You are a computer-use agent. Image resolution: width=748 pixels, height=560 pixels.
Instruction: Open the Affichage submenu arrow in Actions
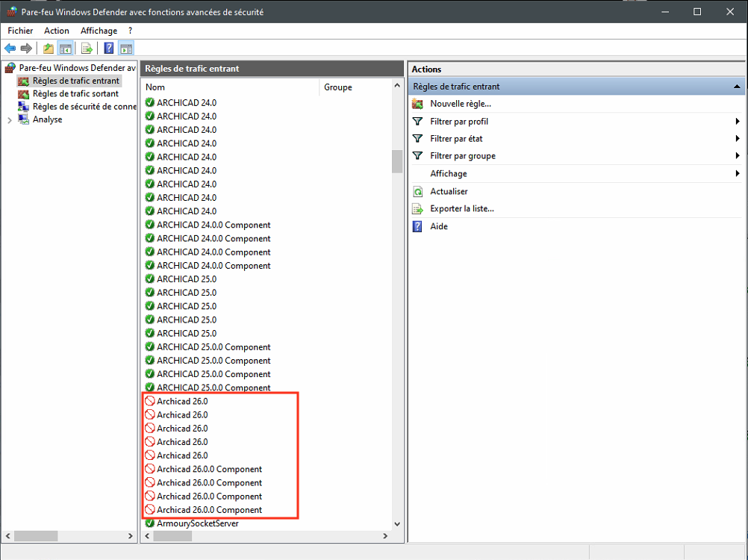click(x=738, y=174)
